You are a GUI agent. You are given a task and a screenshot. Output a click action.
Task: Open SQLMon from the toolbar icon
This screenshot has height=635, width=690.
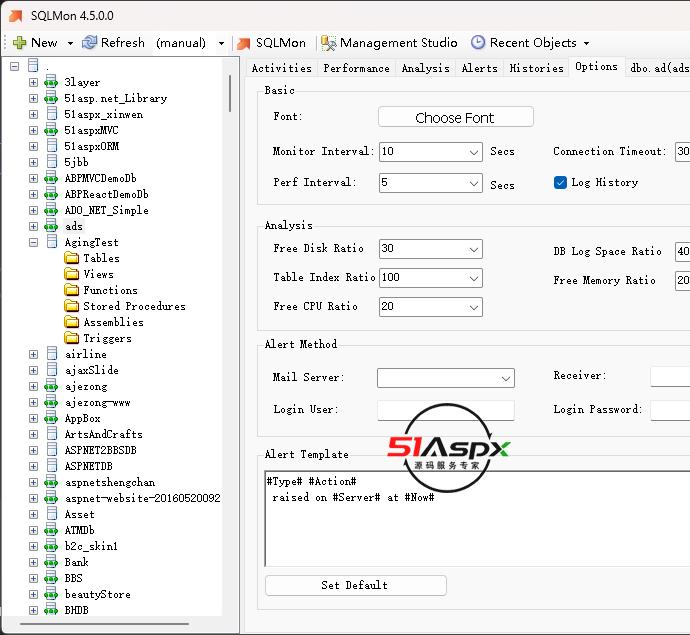click(243, 43)
